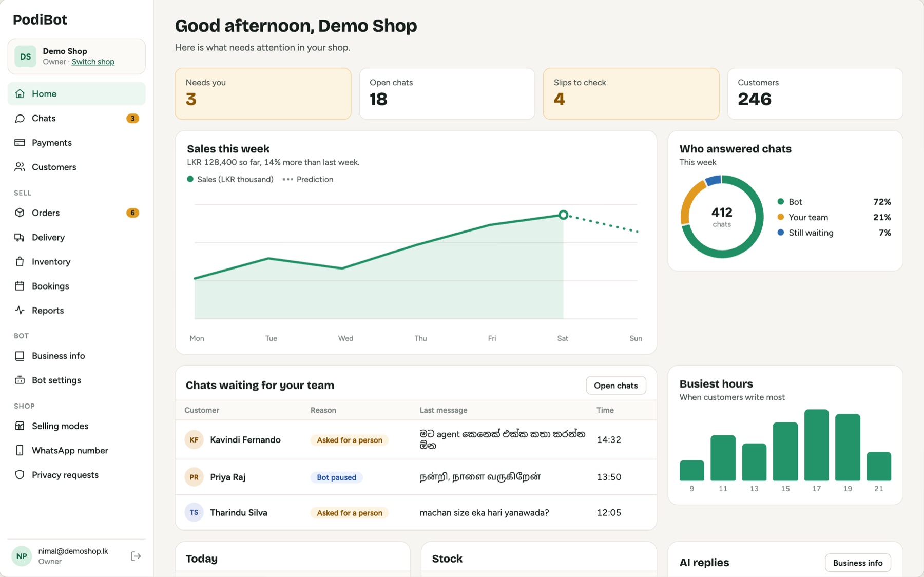924x577 pixels.
Task: Click the Customers people icon
Action: point(20,167)
